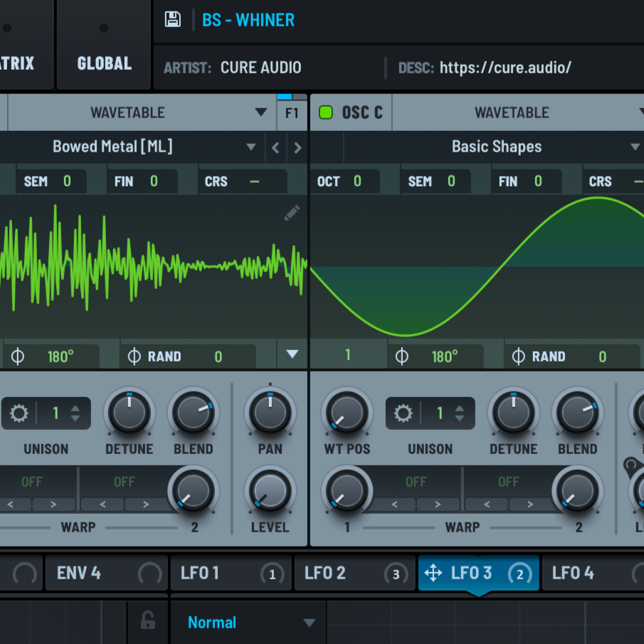Select next wavetable with right chevron
This screenshot has width=644, height=644.
pyautogui.click(x=297, y=148)
